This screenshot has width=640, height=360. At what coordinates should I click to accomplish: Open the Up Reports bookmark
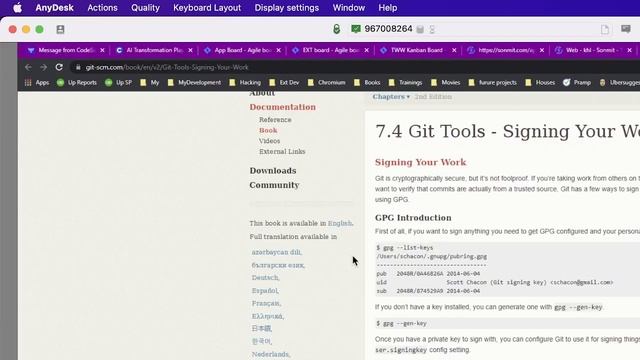pyautogui.click(x=77, y=82)
